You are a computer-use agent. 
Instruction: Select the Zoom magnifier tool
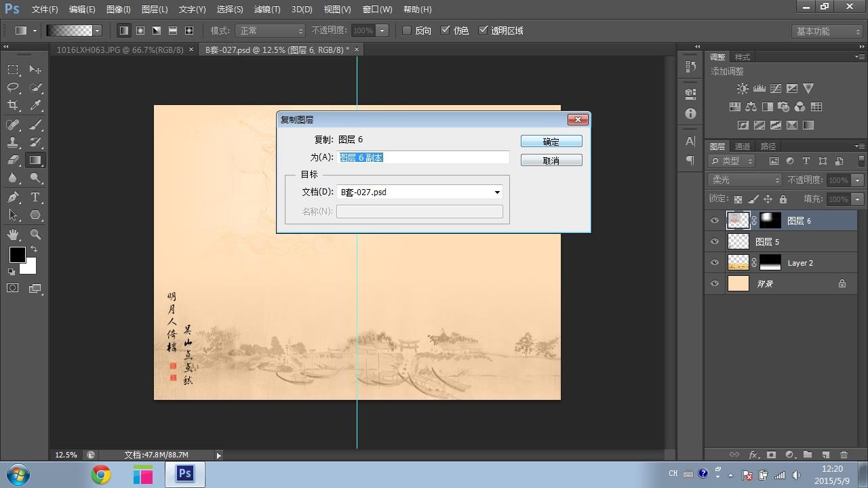pos(35,235)
